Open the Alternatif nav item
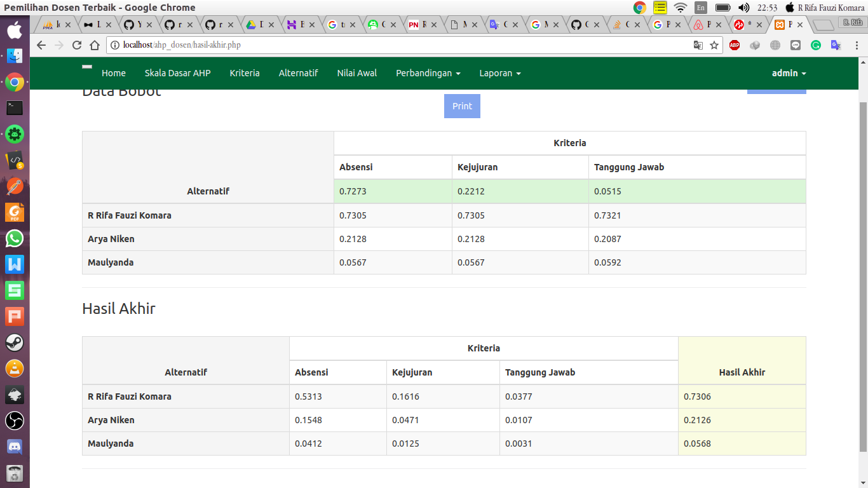The height and width of the screenshot is (488, 868). click(x=298, y=73)
